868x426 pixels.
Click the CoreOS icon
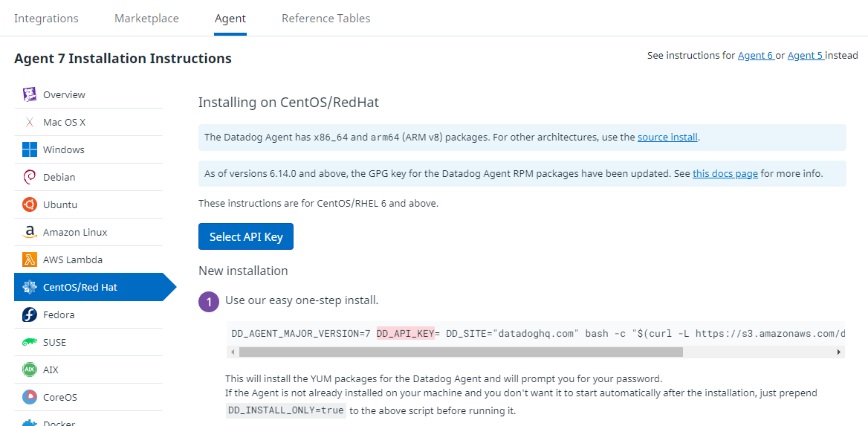(x=29, y=397)
